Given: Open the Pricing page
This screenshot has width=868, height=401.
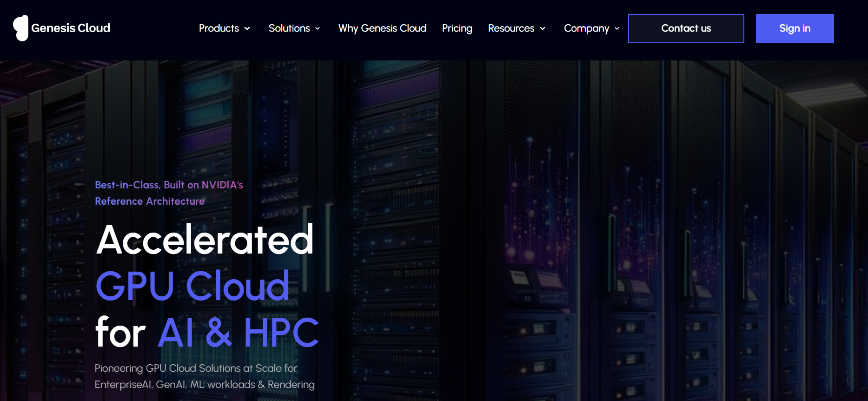Looking at the screenshot, I should (x=457, y=28).
